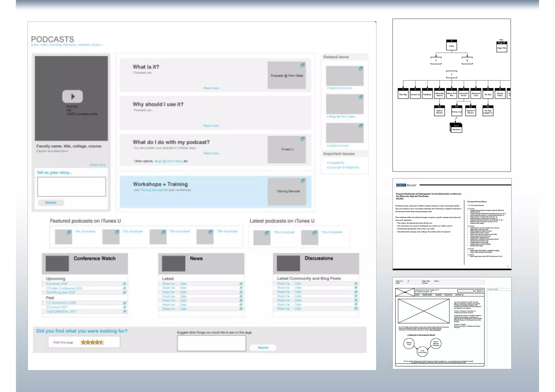Click window icon on Adobe Connect related item
Image resolution: width=555 pixels, height=392 pixels.
click(361, 126)
